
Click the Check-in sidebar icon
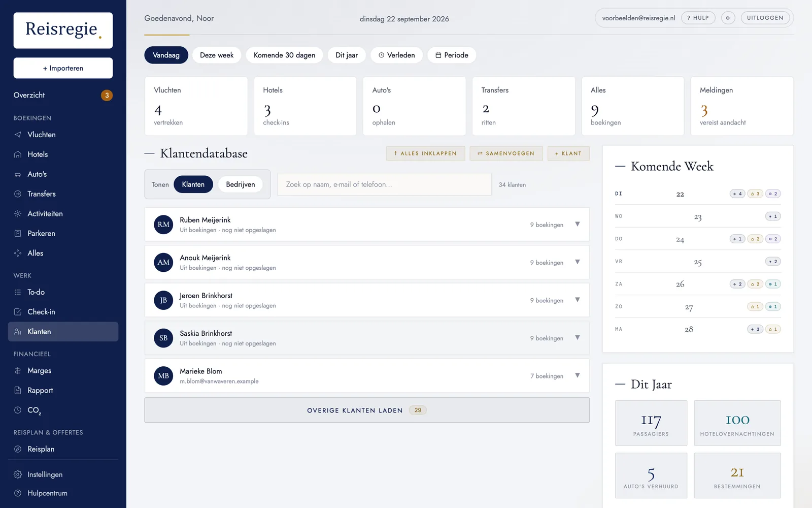pos(18,312)
